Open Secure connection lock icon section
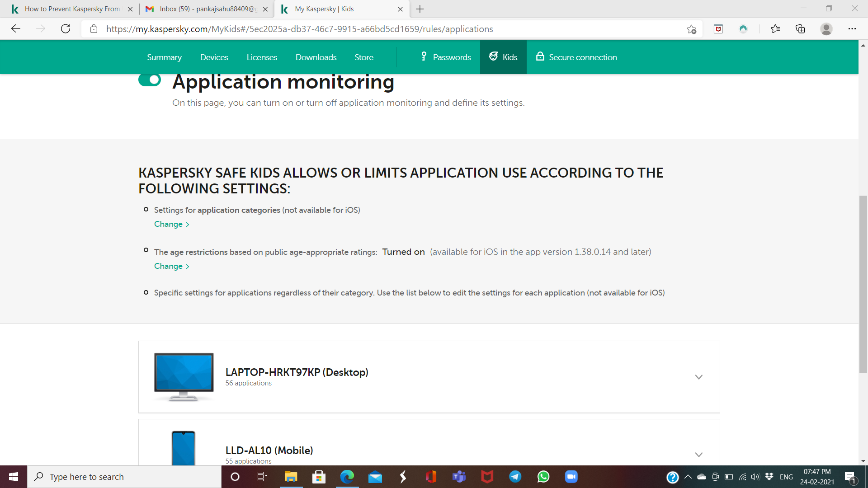 [576, 57]
